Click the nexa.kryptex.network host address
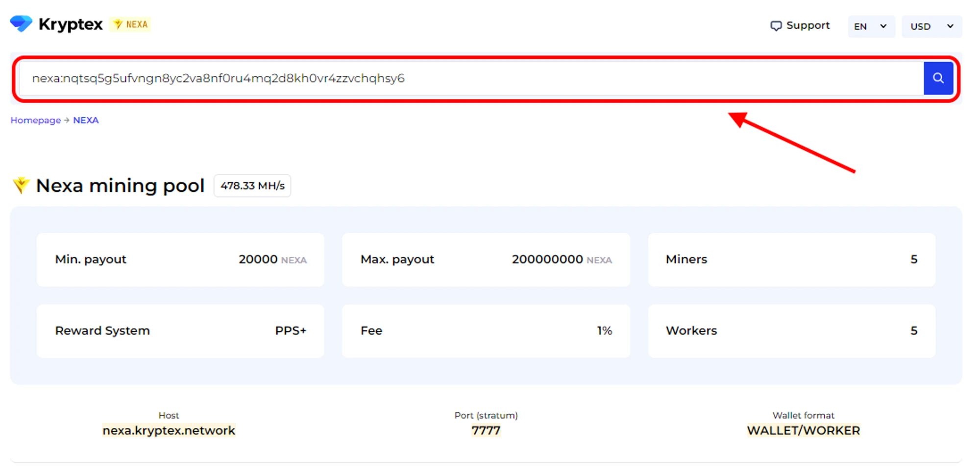980x471 pixels. [169, 430]
